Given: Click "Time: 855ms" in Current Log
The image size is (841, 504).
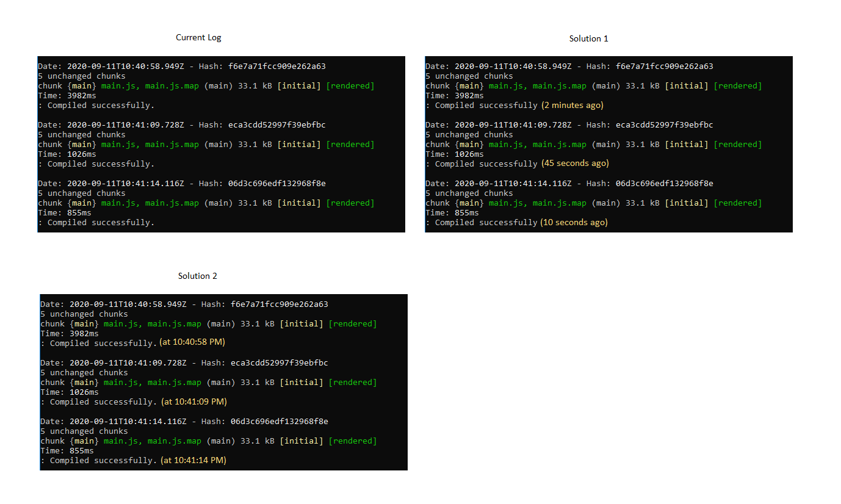Looking at the screenshot, I should [65, 212].
